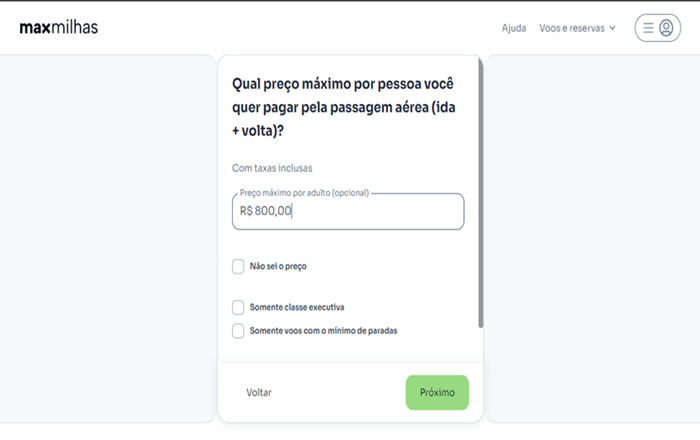This screenshot has width=700, height=440.
Task: Click the floating Preço máximo field label
Action: (305, 193)
